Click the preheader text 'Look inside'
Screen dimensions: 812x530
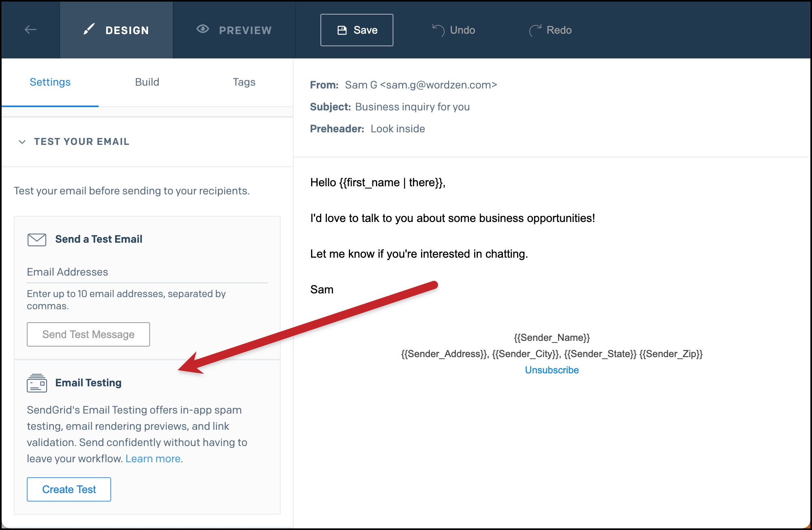[x=398, y=129]
